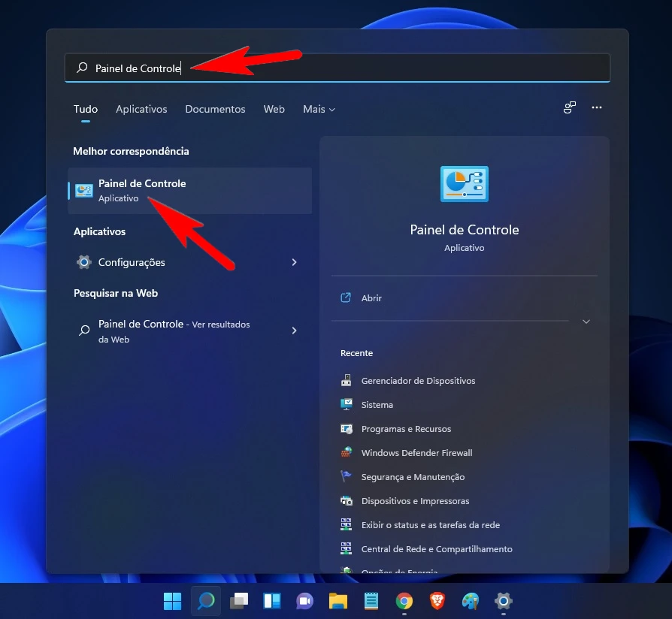This screenshot has width=672, height=619.
Task: Click the Painel de Controle result icon
Action: [83, 191]
